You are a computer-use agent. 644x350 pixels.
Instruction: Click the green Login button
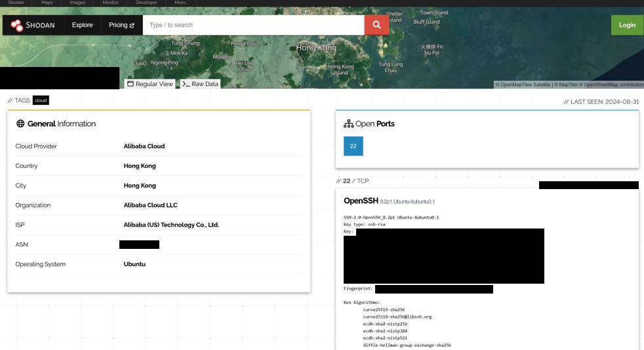(x=627, y=25)
